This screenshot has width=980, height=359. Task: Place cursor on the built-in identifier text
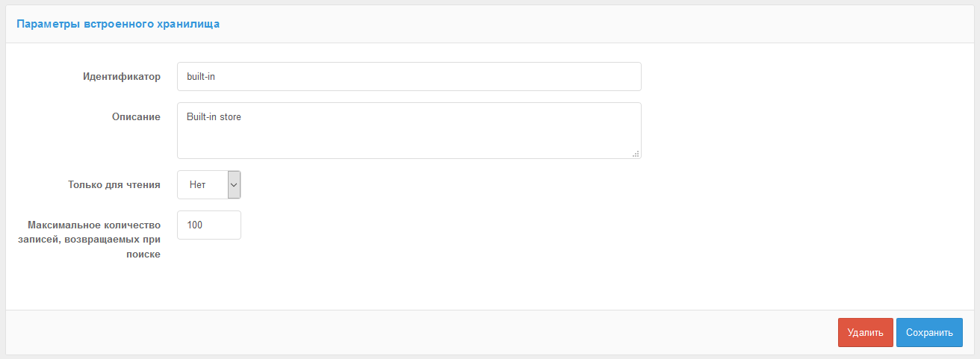(201, 76)
